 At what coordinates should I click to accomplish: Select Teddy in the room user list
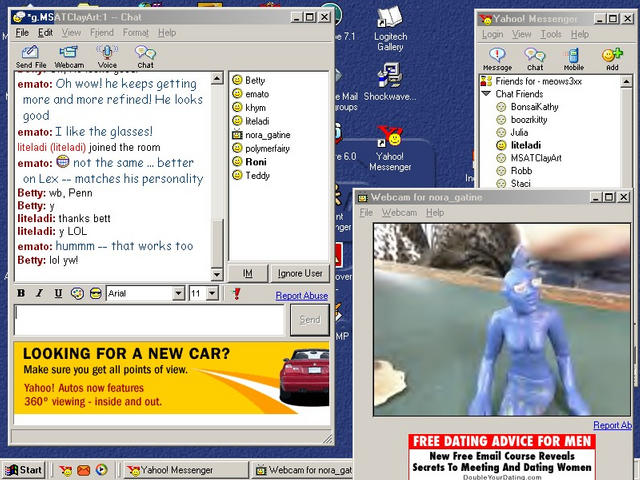click(x=251, y=176)
